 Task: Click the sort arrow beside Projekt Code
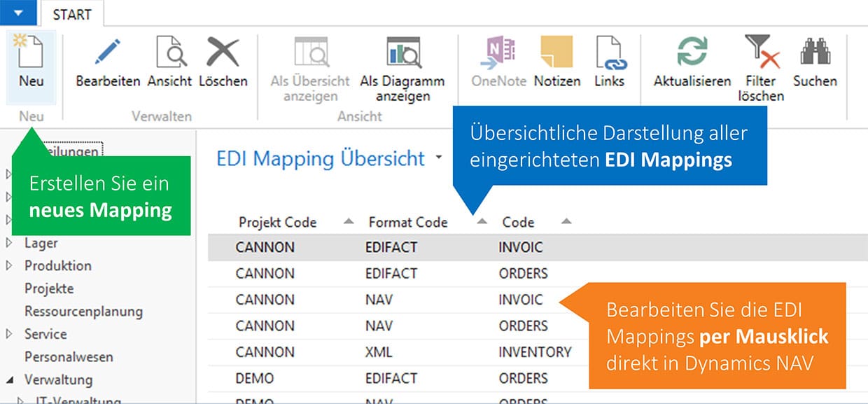[x=349, y=222]
